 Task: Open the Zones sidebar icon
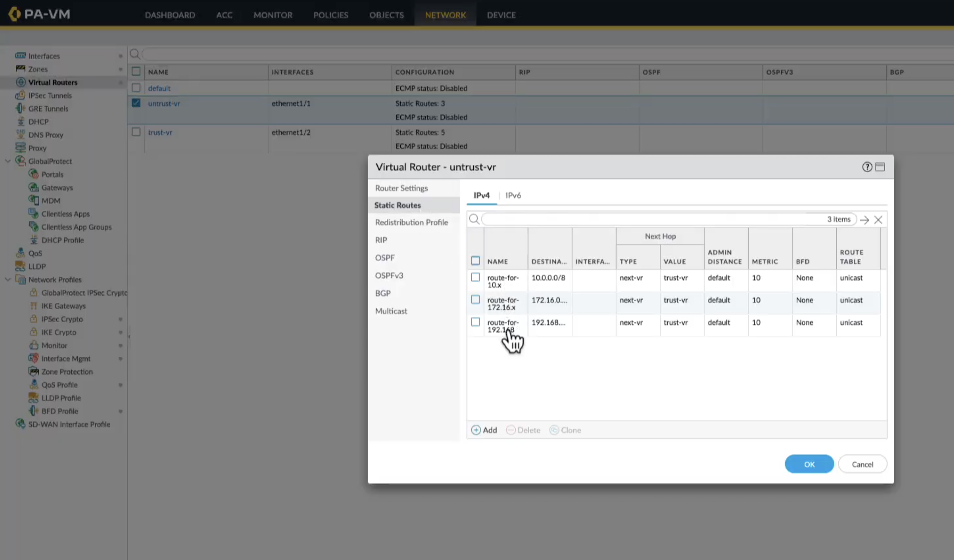tap(20, 69)
